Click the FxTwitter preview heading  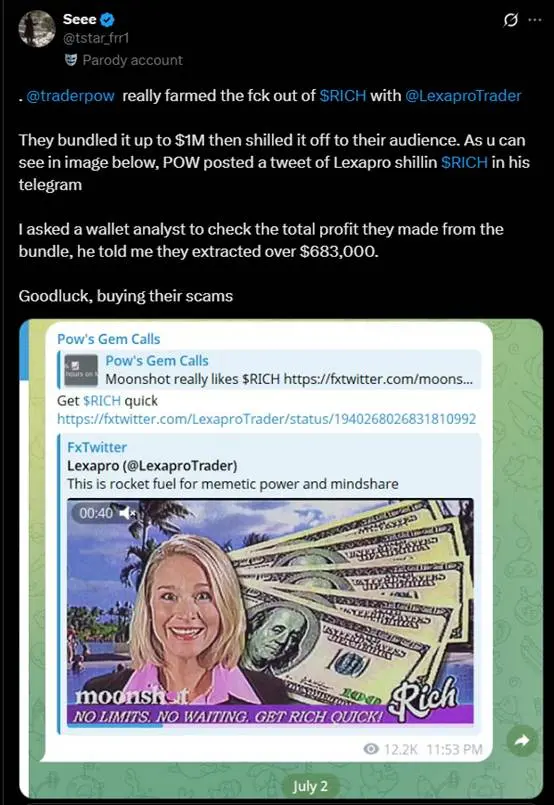(x=97, y=447)
